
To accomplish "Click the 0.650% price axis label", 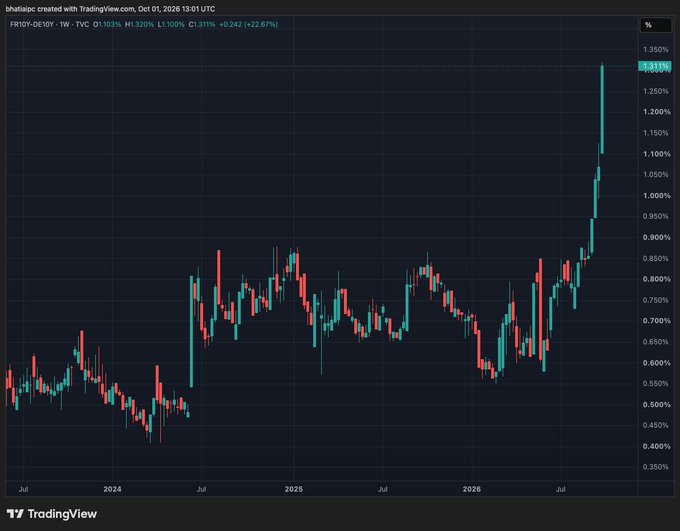I will pos(656,342).
